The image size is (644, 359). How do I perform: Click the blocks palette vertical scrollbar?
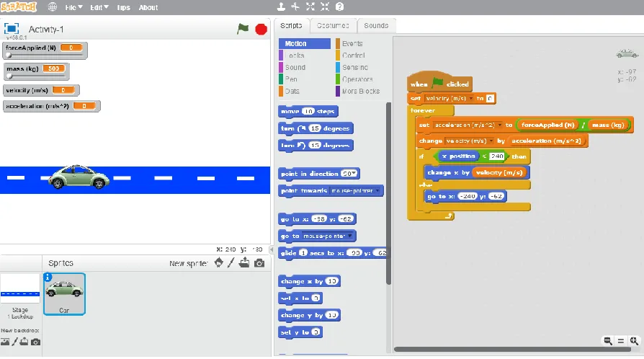(388, 193)
